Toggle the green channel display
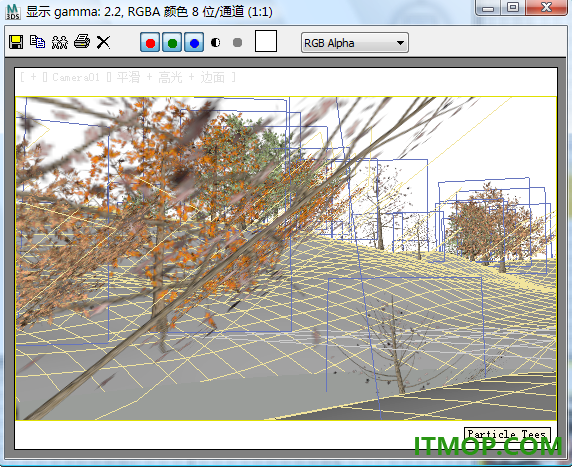This screenshot has width=572, height=469. tap(172, 42)
